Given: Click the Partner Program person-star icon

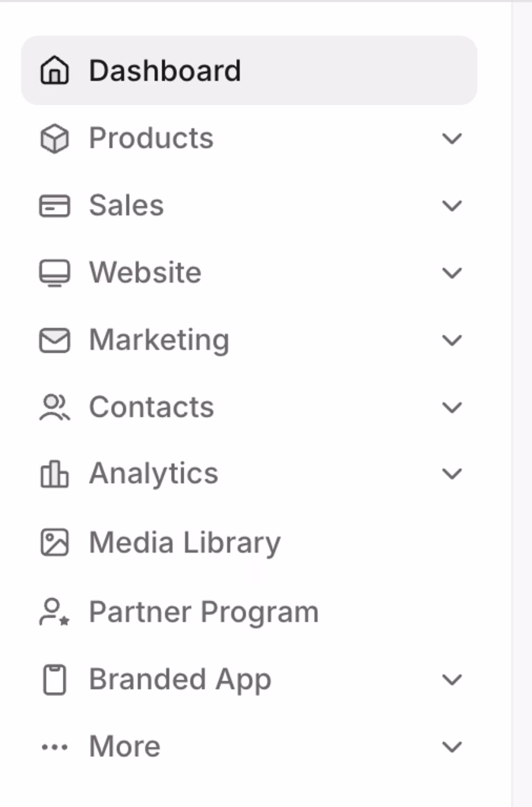Looking at the screenshot, I should (54, 612).
